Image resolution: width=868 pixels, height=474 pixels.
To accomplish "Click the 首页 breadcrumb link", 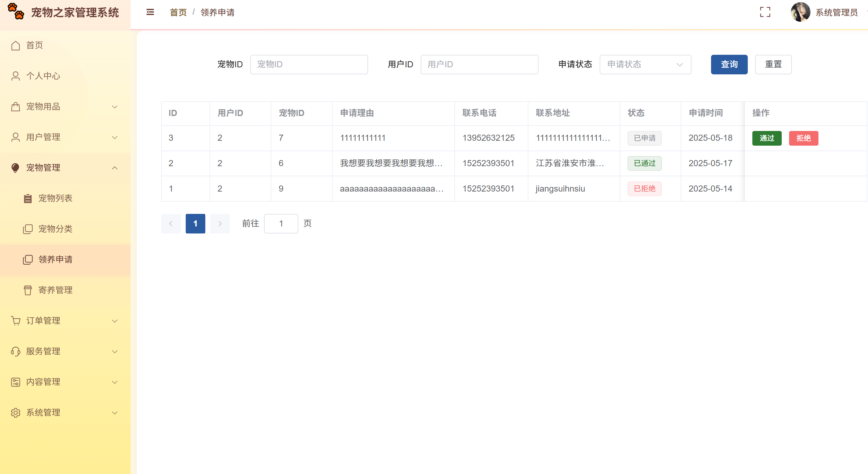I will (x=178, y=12).
